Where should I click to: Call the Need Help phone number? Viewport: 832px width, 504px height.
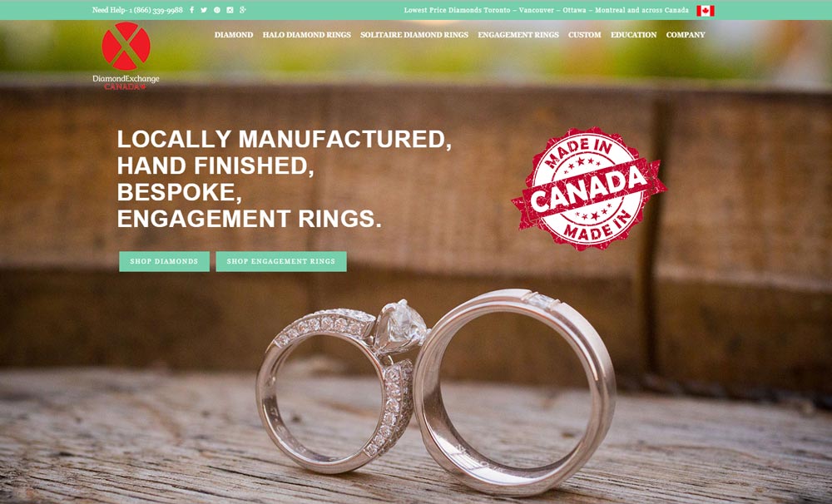coord(156,10)
